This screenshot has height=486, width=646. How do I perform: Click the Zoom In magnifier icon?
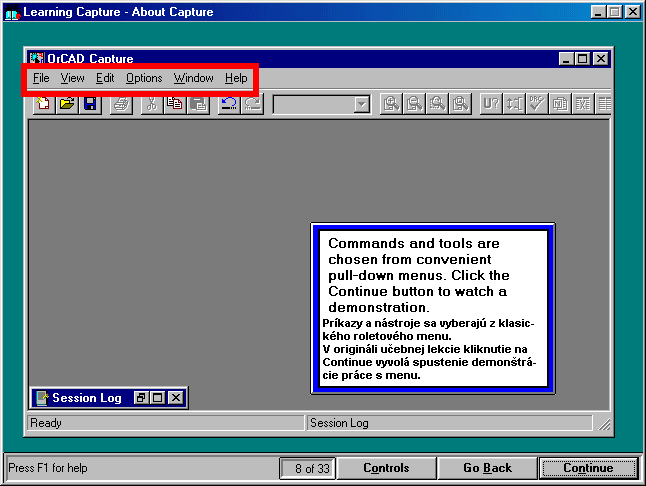pos(391,104)
